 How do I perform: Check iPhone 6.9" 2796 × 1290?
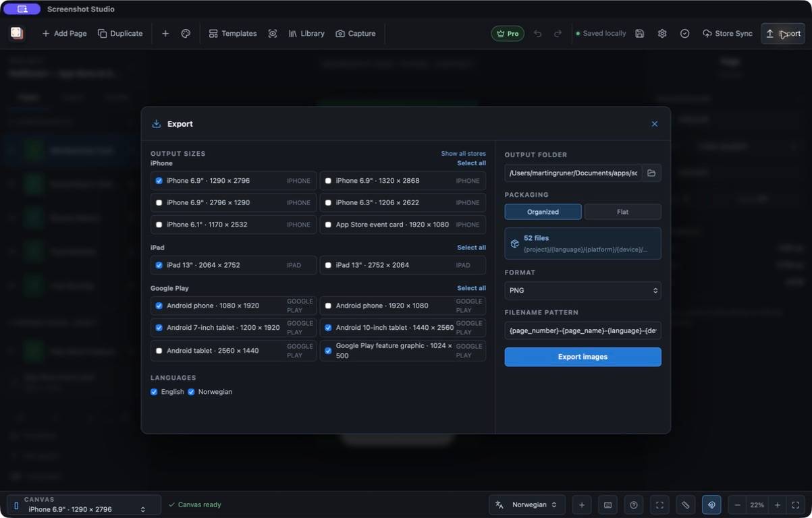pyautogui.click(x=159, y=202)
